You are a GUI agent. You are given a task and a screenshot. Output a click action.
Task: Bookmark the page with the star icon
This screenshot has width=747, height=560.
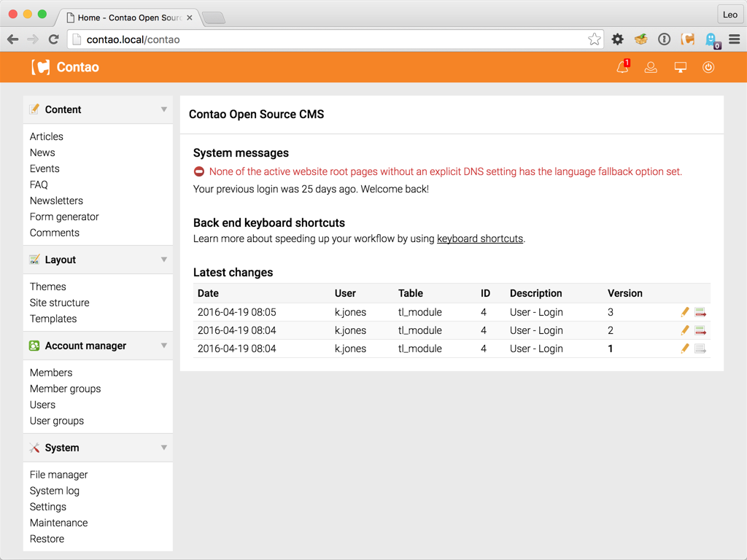point(594,39)
